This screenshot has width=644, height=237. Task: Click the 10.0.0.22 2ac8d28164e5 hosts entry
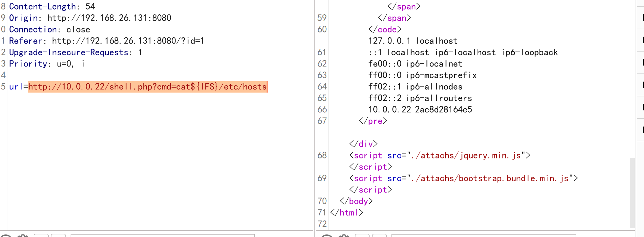[x=420, y=109]
